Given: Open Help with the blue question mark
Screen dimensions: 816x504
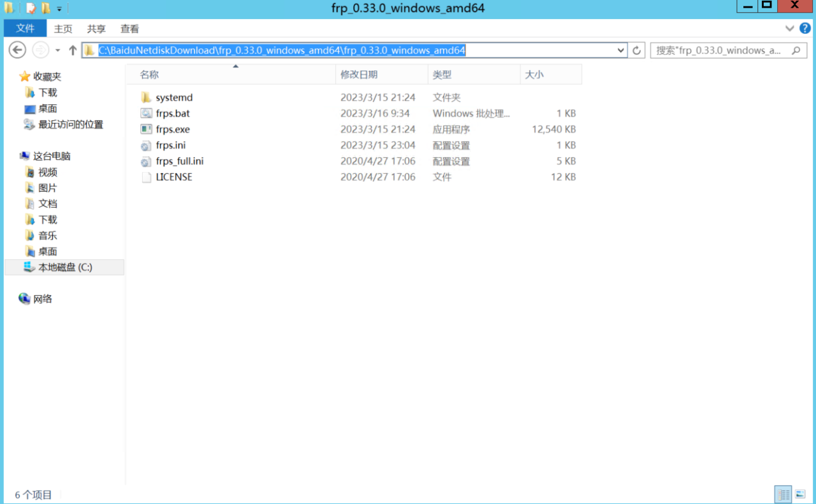Looking at the screenshot, I should tap(805, 29).
